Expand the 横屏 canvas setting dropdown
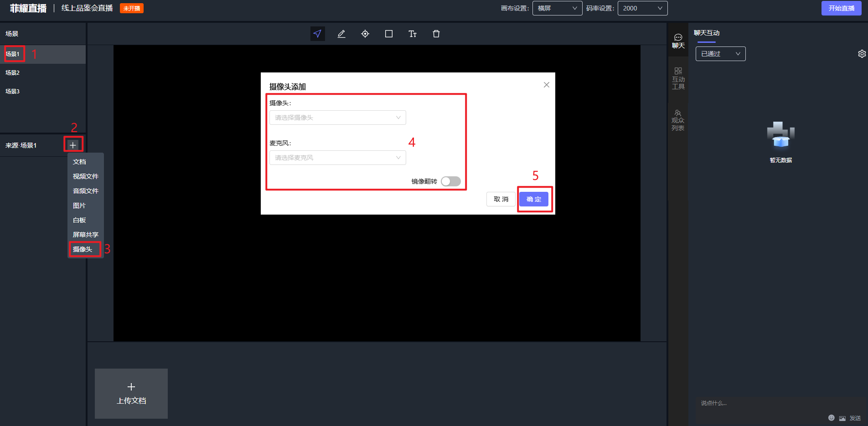The width and height of the screenshot is (868, 426). (557, 8)
